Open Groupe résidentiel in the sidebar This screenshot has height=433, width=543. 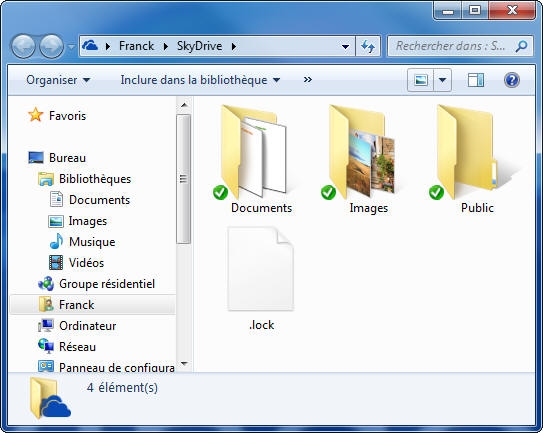(x=107, y=284)
